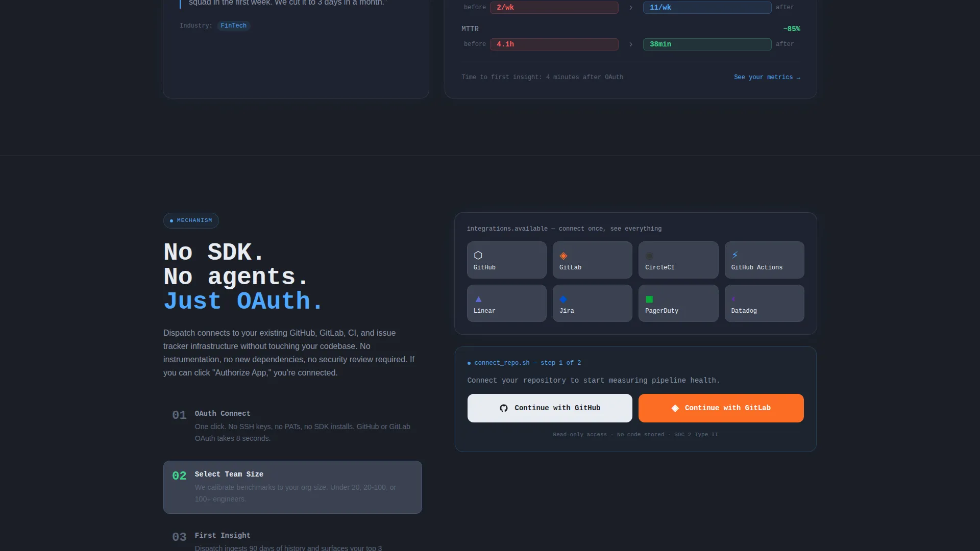Click the Datadog integration card label

click(x=744, y=311)
